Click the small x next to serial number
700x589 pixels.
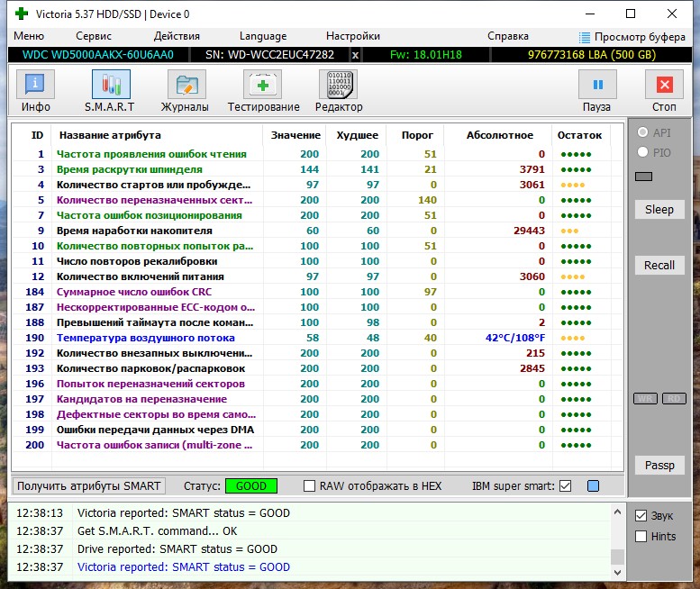tap(355, 55)
